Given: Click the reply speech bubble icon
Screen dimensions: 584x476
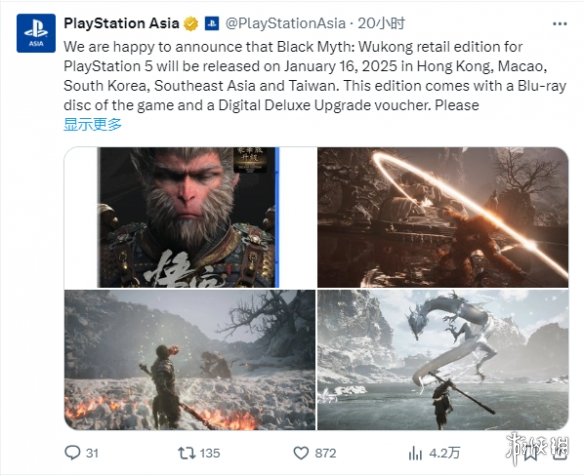Looking at the screenshot, I should [x=72, y=453].
